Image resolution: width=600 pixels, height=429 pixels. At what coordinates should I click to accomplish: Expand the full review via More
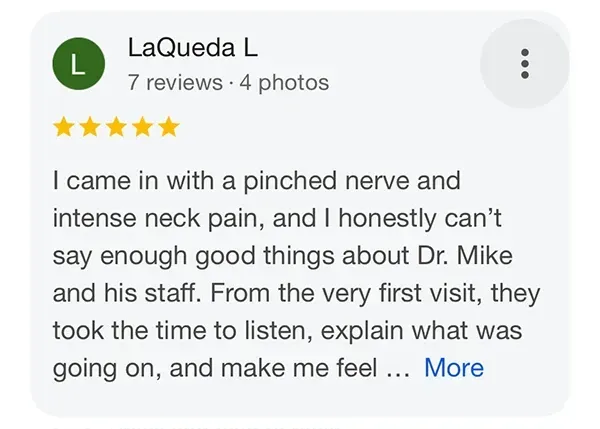pos(454,367)
